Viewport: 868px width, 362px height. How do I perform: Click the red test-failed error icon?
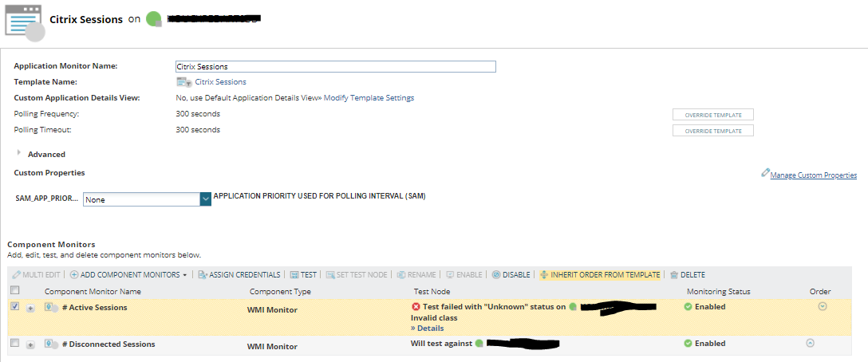416,307
